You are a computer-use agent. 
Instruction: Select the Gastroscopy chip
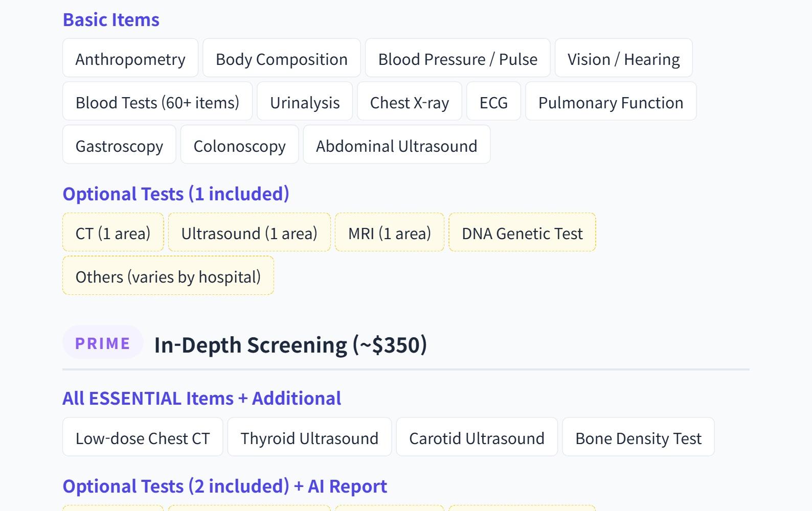[x=119, y=145]
